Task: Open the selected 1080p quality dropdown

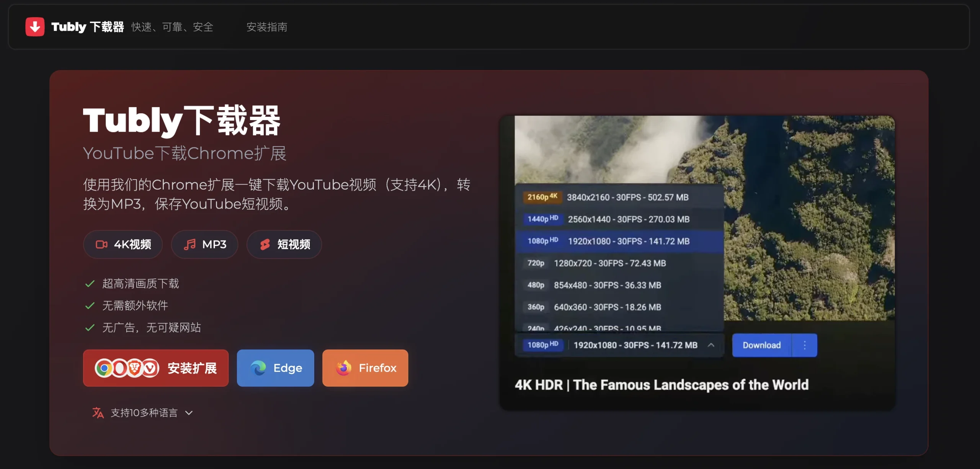Action: point(619,345)
